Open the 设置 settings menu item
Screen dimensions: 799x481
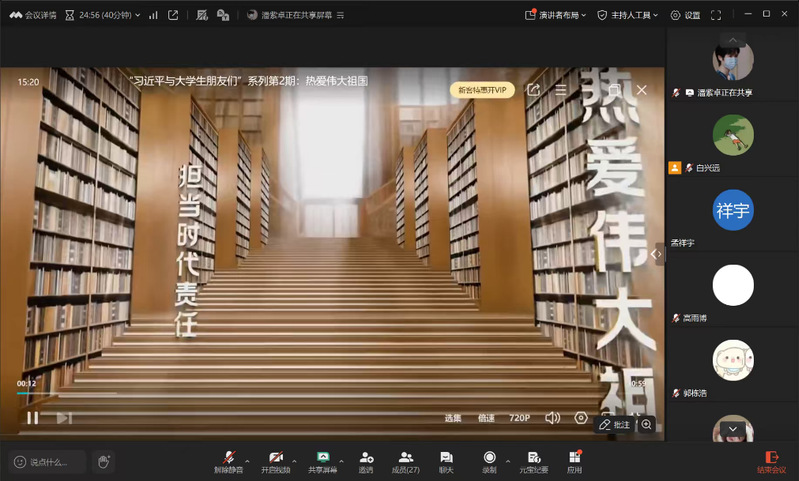pyautogui.click(x=685, y=15)
